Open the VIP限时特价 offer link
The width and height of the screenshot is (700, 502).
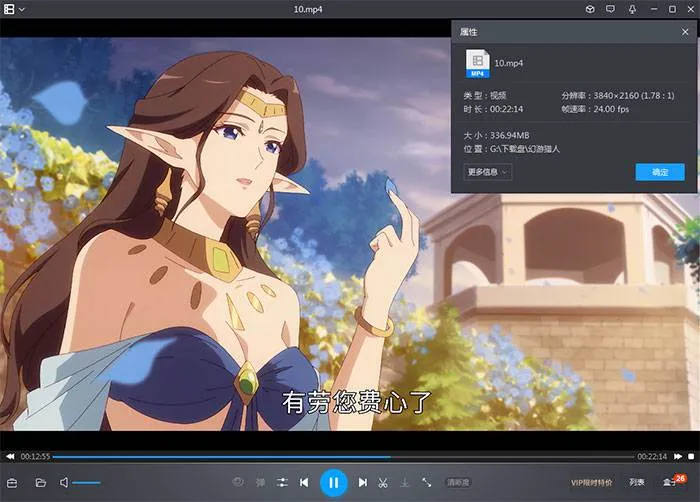(592, 483)
